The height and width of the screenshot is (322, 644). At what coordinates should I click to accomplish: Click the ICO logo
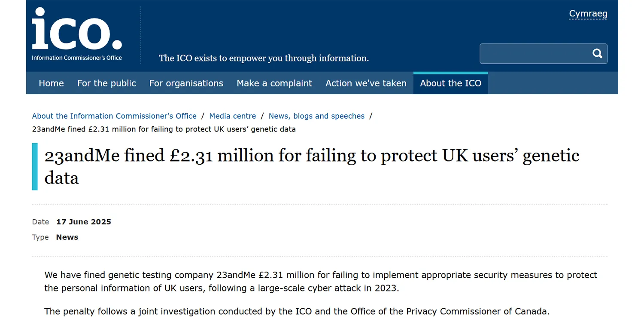[x=77, y=30]
